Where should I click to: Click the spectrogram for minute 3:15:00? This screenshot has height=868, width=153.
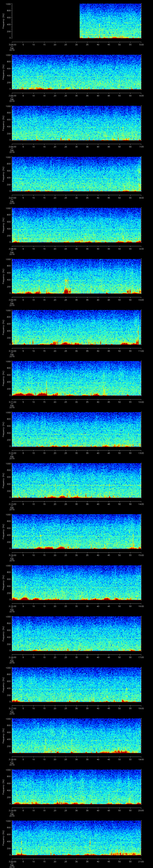pyautogui.click(x=77, y=583)
